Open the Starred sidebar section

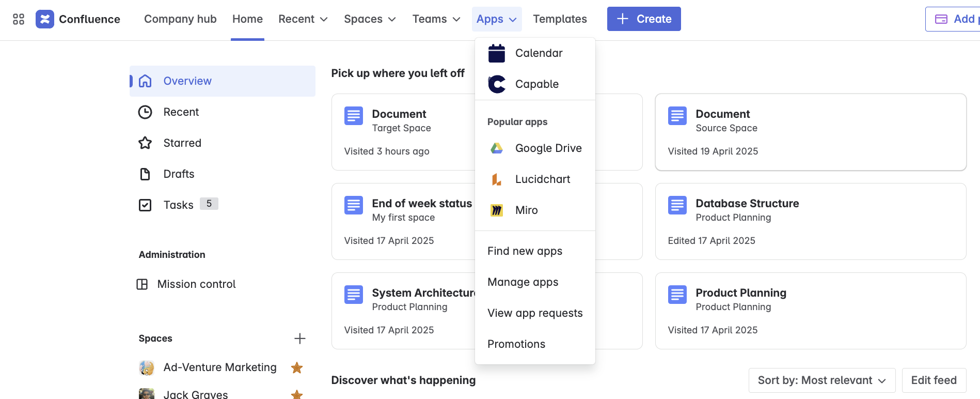point(182,143)
